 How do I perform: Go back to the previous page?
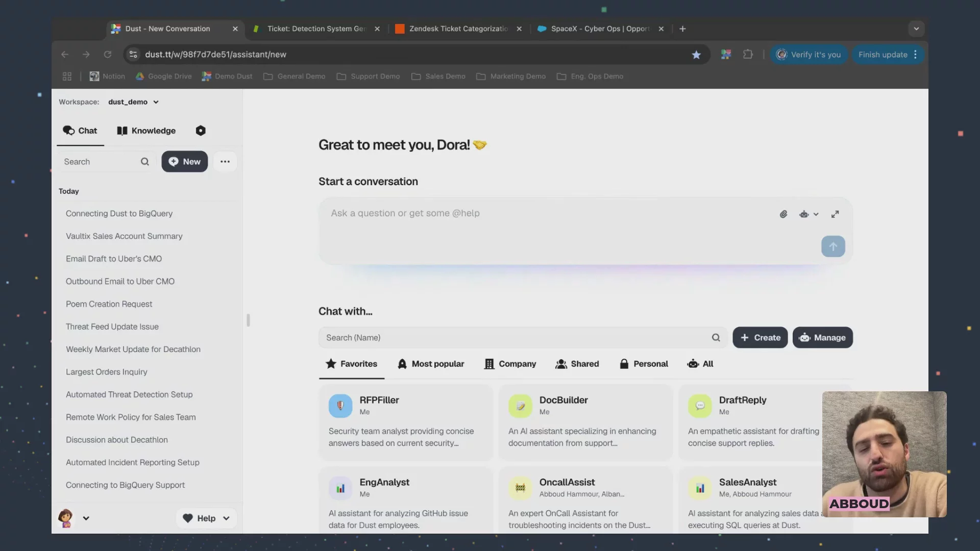click(x=65, y=55)
